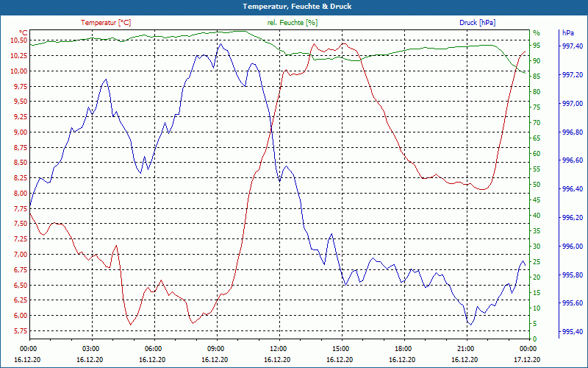This screenshot has width=588, height=368.
Task: Click the 25 humidity axis value
Action: point(537,262)
